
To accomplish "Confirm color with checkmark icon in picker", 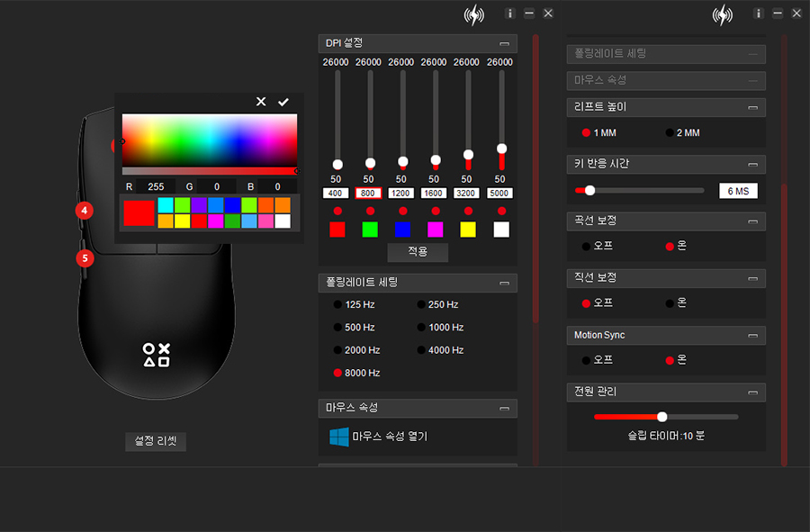I will click(283, 102).
